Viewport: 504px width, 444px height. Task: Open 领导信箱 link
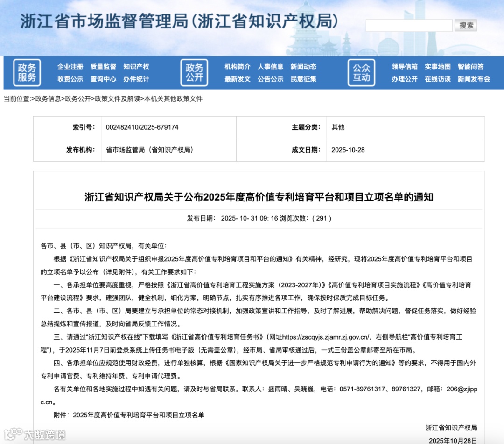pos(404,67)
